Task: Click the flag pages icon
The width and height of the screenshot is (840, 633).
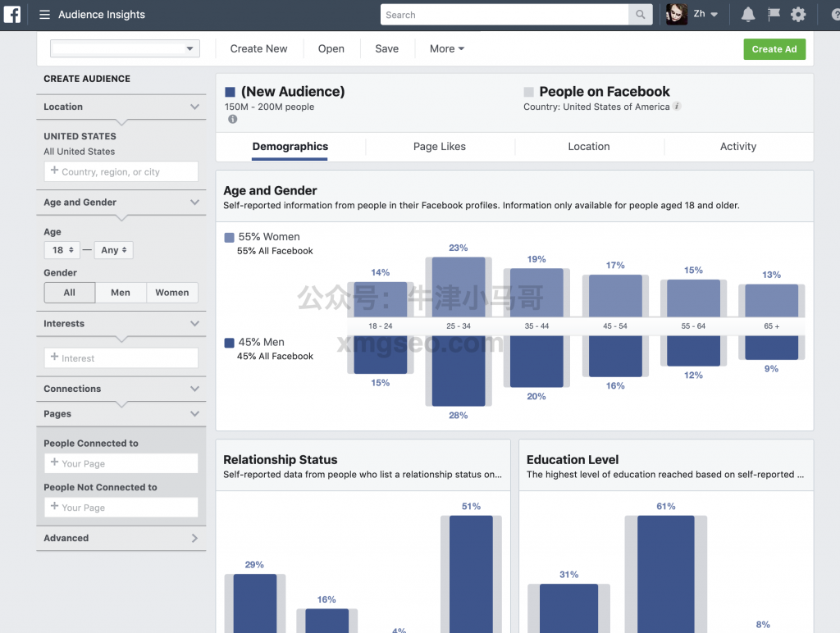Action: pyautogui.click(x=774, y=15)
